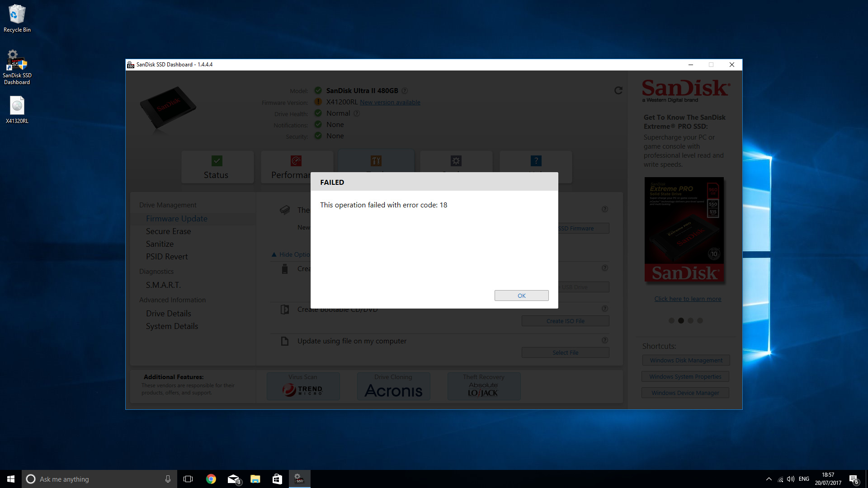Show help for Update using file option
The height and width of the screenshot is (488, 868).
[604, 340]
